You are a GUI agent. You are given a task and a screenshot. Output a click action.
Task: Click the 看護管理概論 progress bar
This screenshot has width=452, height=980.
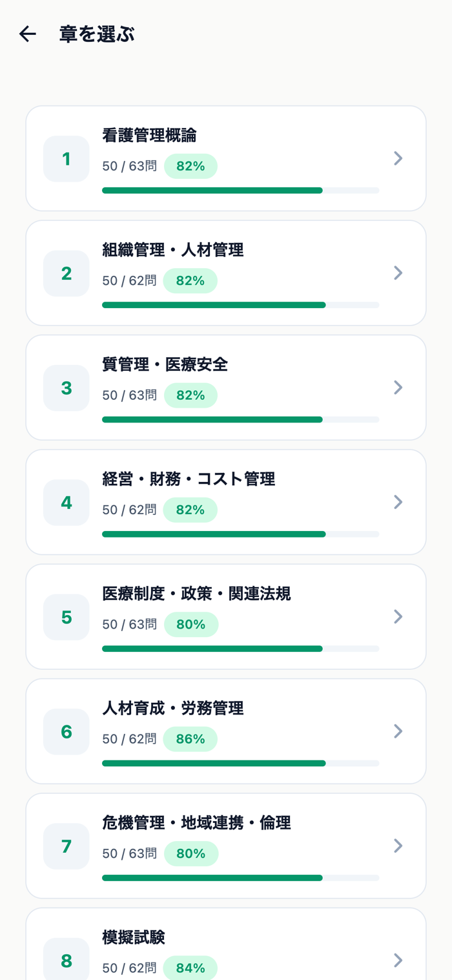(240, 191)
